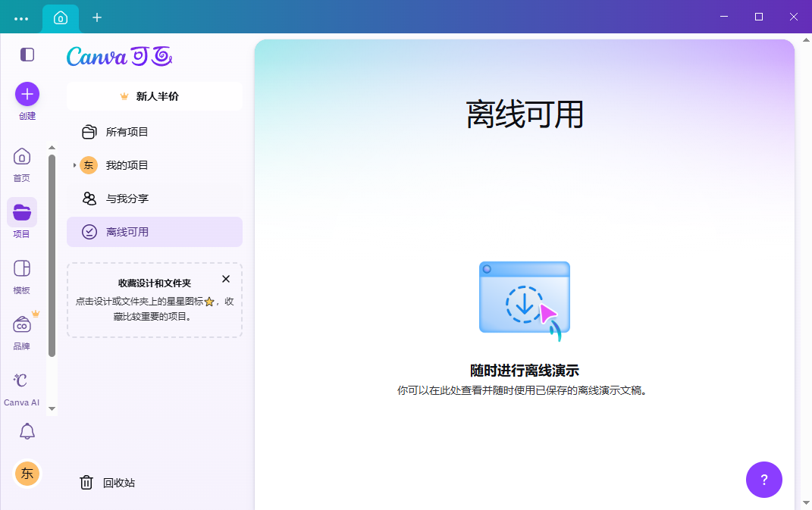Dismiss the favorites tip card
Viewport: 812px width, 510px height.
click(226, 279)
